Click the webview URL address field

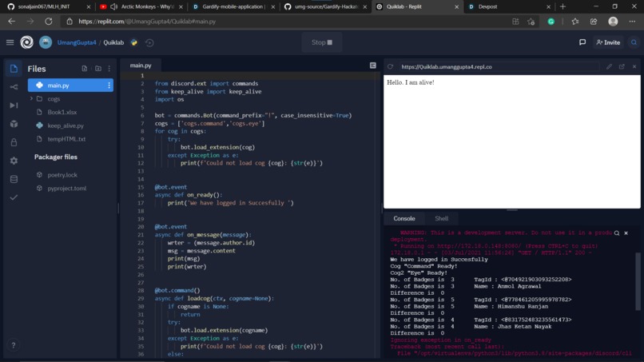click(x=499, y=66)
